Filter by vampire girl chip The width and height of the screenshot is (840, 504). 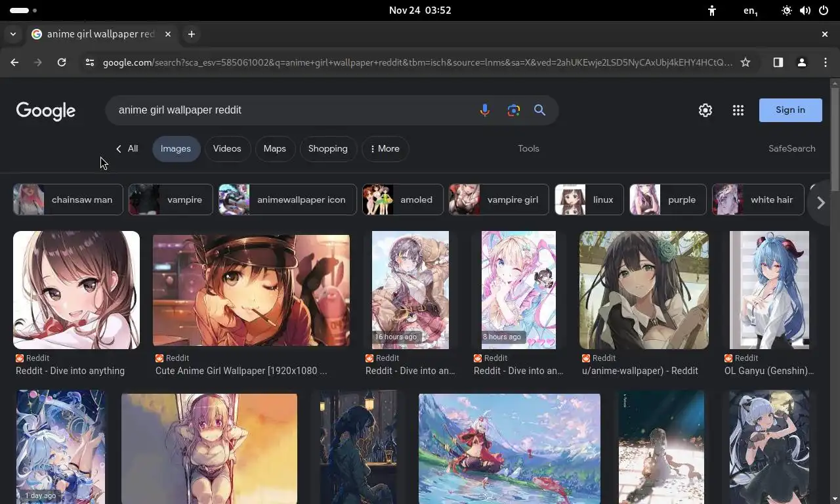pyautogui.click(x=499, y=199)
